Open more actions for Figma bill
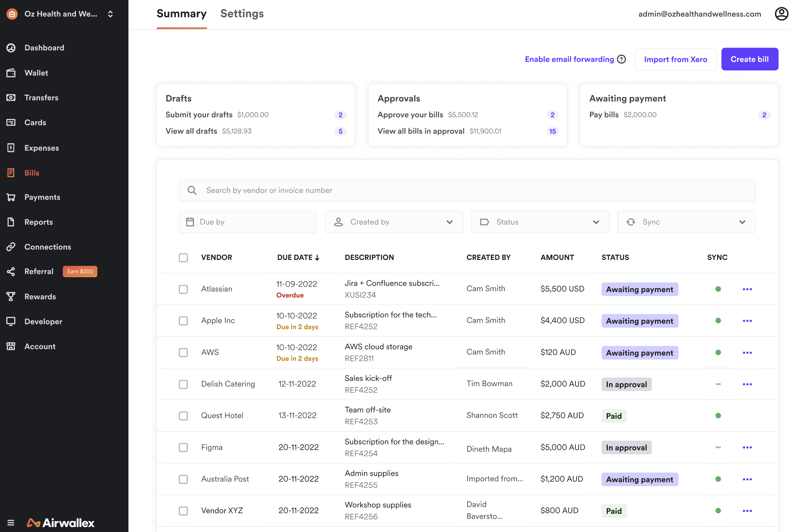790x532 pixels. pos(747,447)
